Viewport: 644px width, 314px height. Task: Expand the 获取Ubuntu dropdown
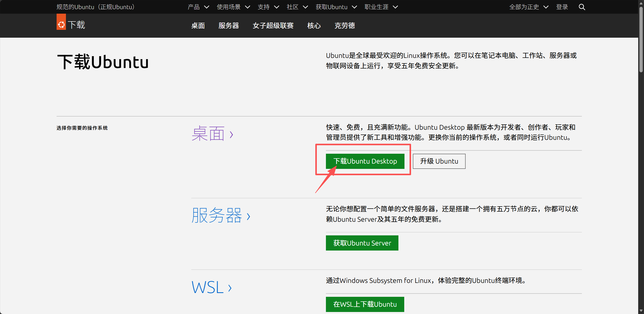coord(336,7)
